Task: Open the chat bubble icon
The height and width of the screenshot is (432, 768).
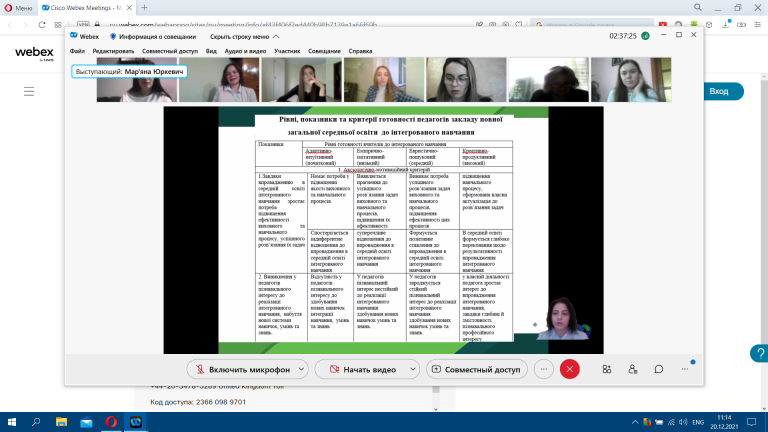Action: tap(659, 369)
